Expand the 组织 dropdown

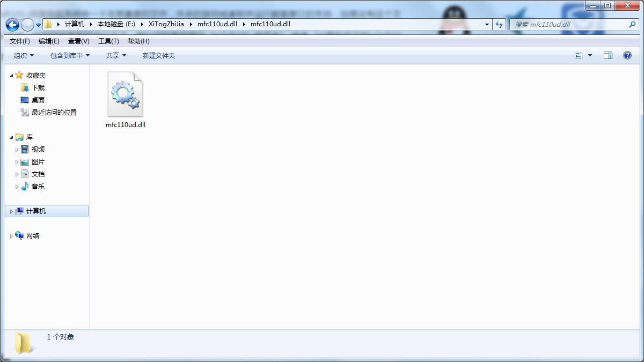23,55
